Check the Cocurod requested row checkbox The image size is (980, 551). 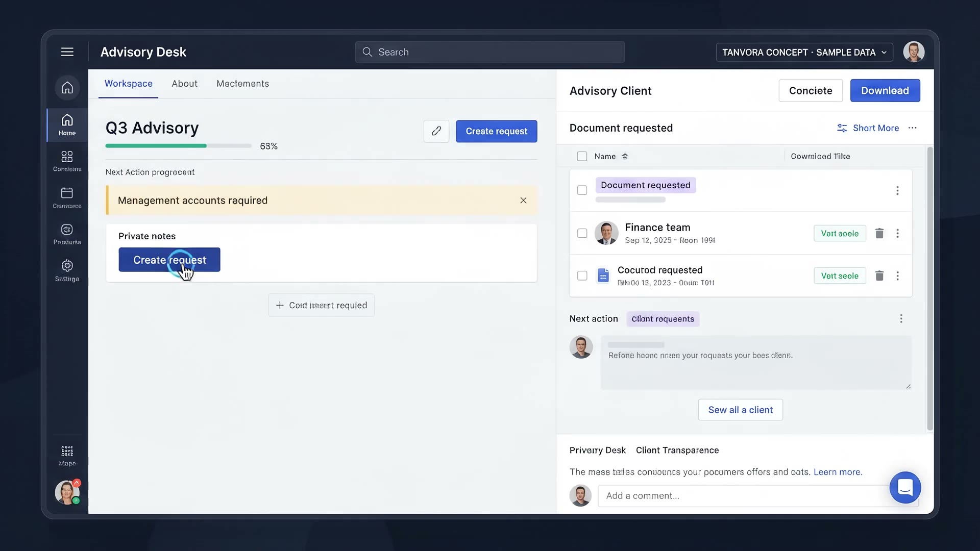[582, 275]
